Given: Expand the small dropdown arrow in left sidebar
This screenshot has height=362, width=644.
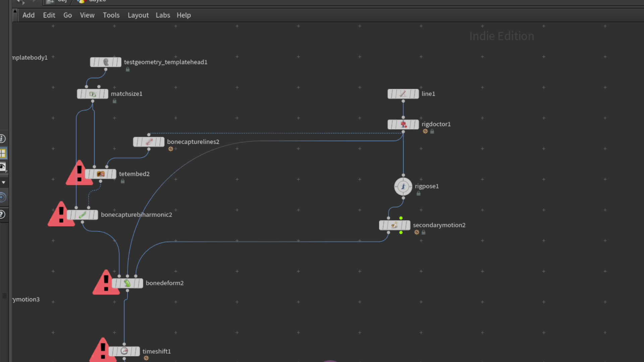Looking at the screenshot, I should coord(3,182).
